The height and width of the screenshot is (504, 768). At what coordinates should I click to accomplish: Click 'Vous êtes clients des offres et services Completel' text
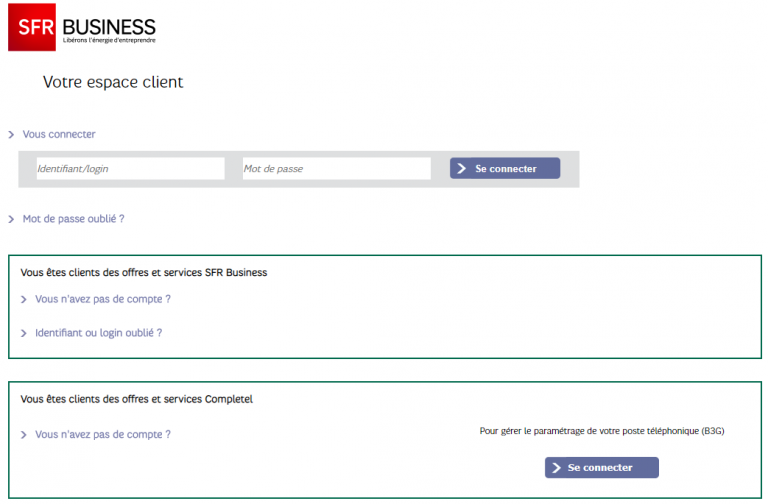click(x=137, y=399)
